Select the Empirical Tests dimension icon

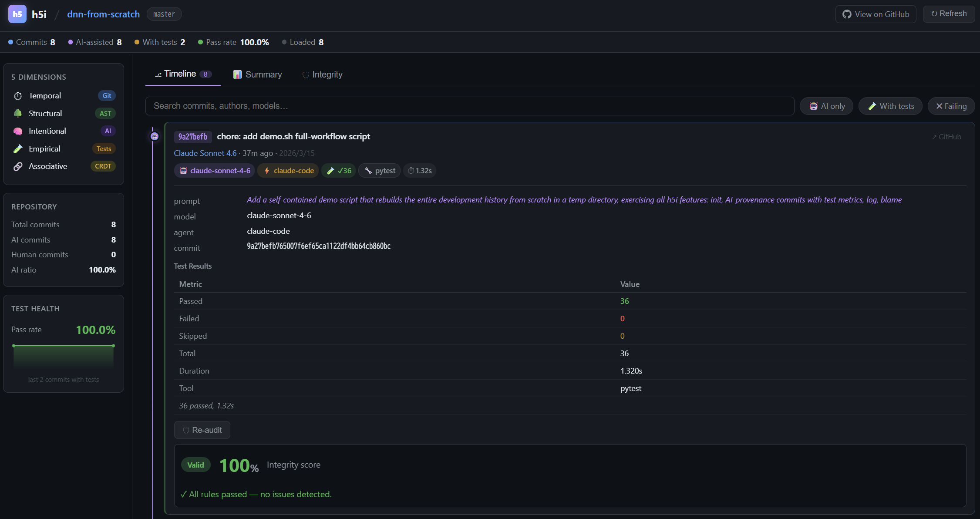tap(18, 148)
